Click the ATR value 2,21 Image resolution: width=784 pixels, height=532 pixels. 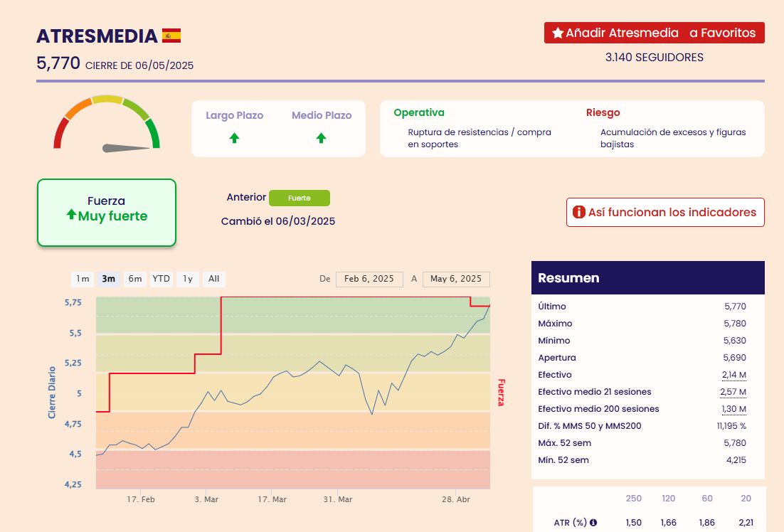click(x=746, y=523)
